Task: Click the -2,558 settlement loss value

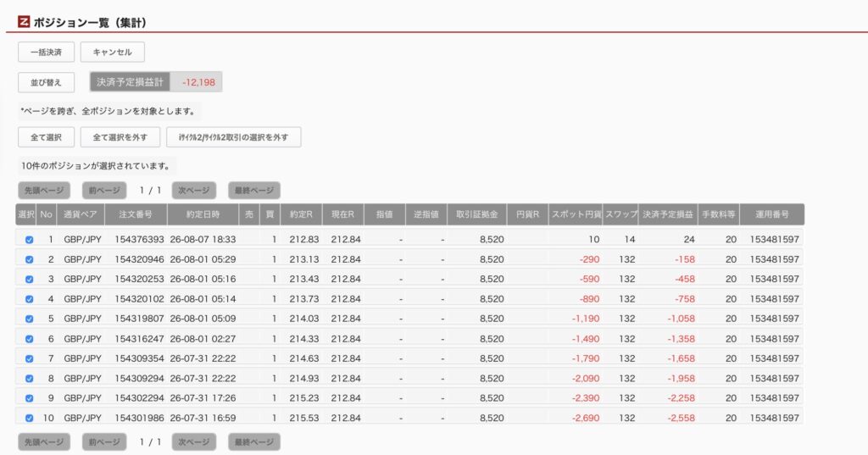Action: (x=681, y=418)
